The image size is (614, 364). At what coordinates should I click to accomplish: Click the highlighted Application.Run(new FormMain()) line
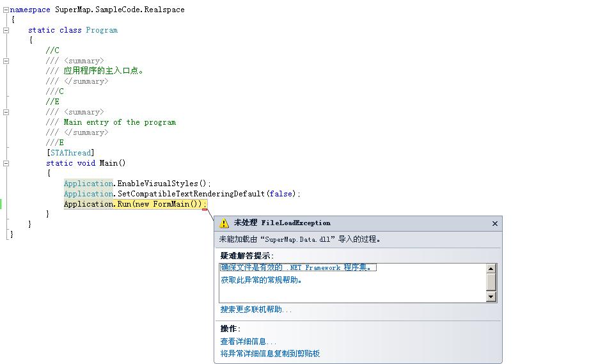tap(135, 204)
